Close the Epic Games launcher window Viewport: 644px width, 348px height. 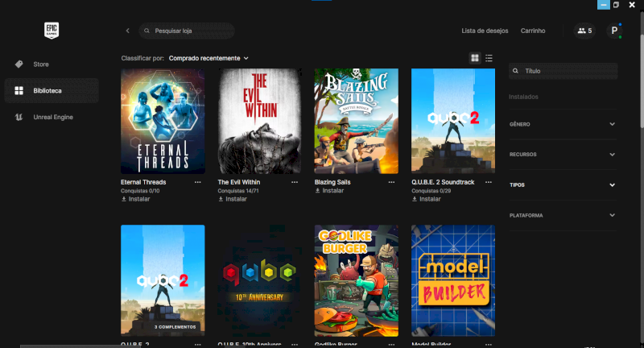[x=632, y=5]
